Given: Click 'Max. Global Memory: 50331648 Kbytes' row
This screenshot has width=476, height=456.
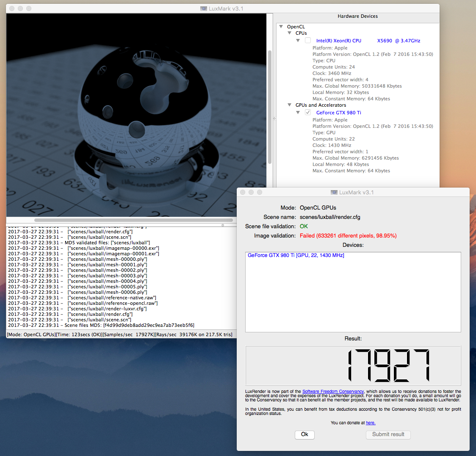Looking at the screenshot, I should [x=357, y=86].
